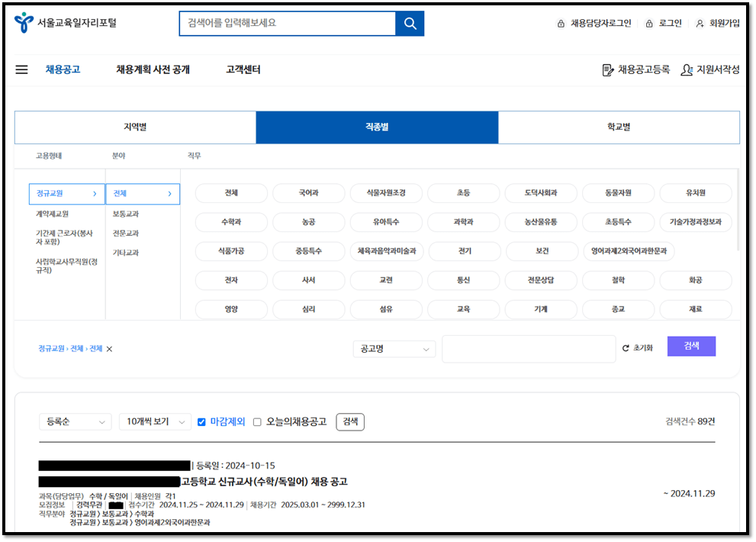
Task: Switch to the 지역별 tab
Action: pyautogui.click(x=134, y=127)
